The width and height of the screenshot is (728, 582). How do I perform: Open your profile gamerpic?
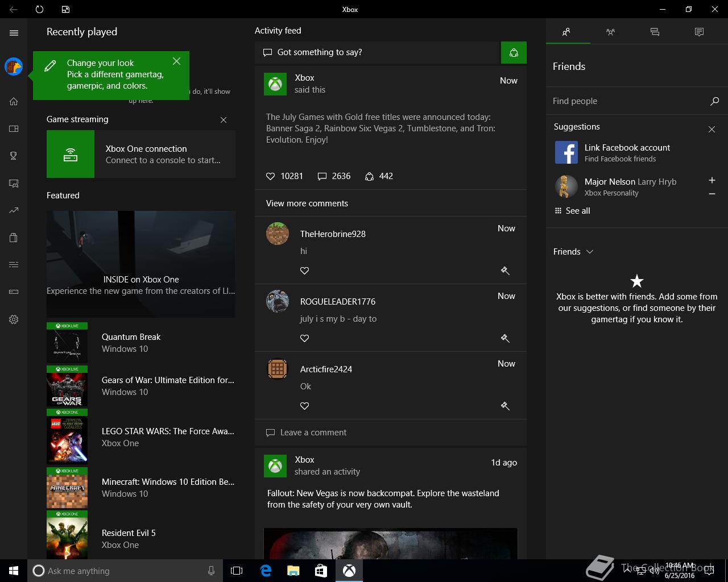point(14,66)
